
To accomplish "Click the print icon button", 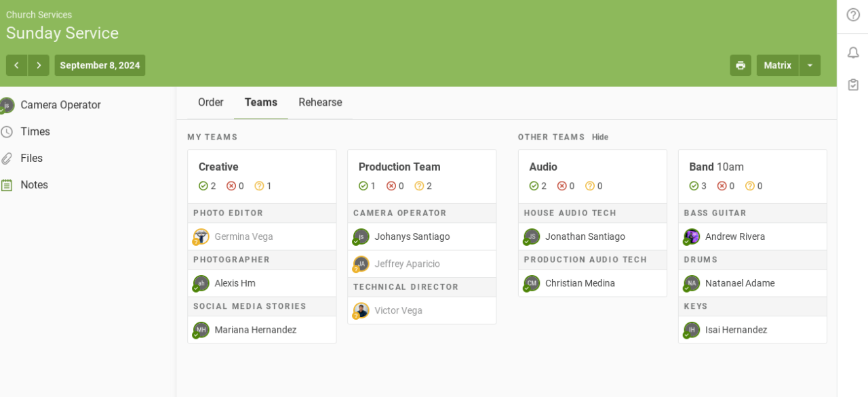I will point(741,66).
